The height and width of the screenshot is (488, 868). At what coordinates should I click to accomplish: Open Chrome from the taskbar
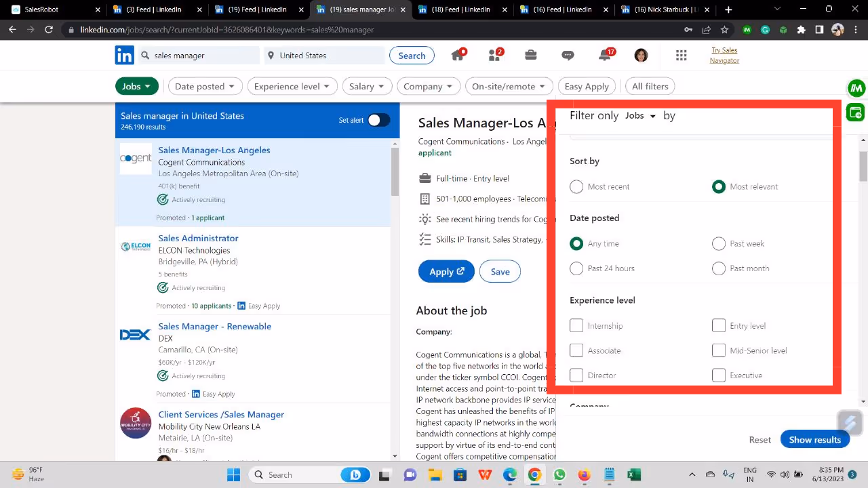(534, 474)
